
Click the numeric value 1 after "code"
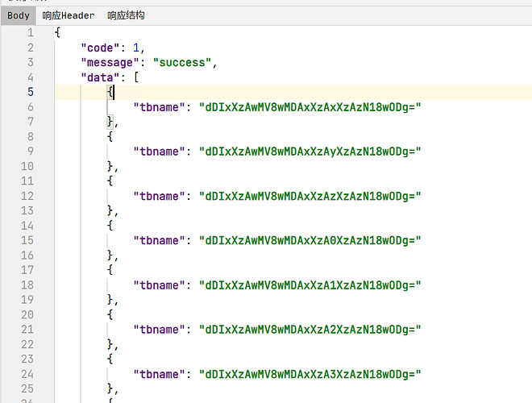click(136, 48)
